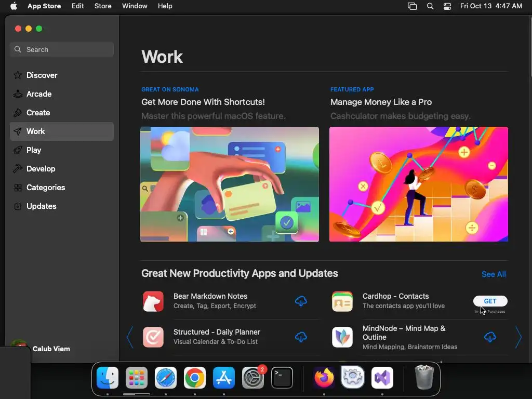Viewport: 532px width, 399px height.
Task: Select Work in the sidebar
Action: (62, 131)
